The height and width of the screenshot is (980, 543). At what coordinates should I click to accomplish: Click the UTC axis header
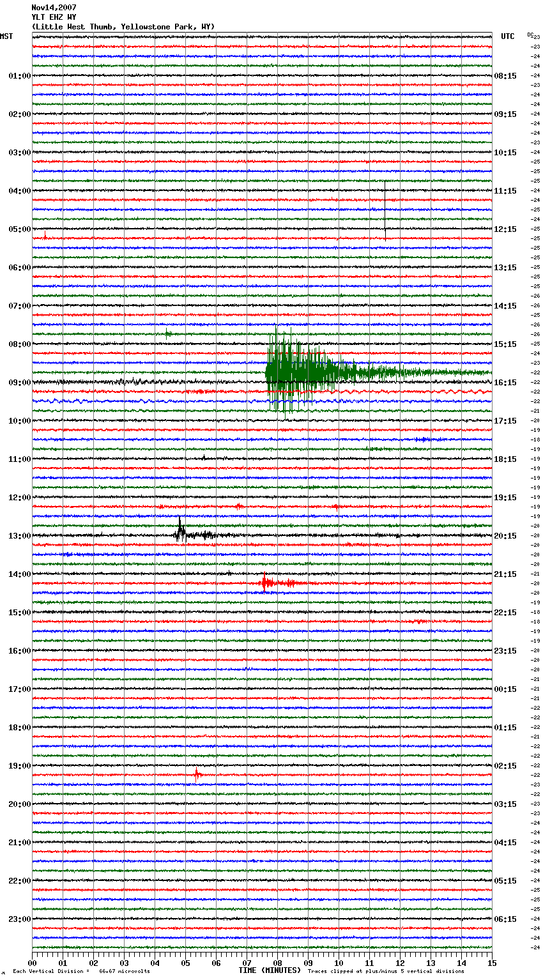(x=508, y=36)
